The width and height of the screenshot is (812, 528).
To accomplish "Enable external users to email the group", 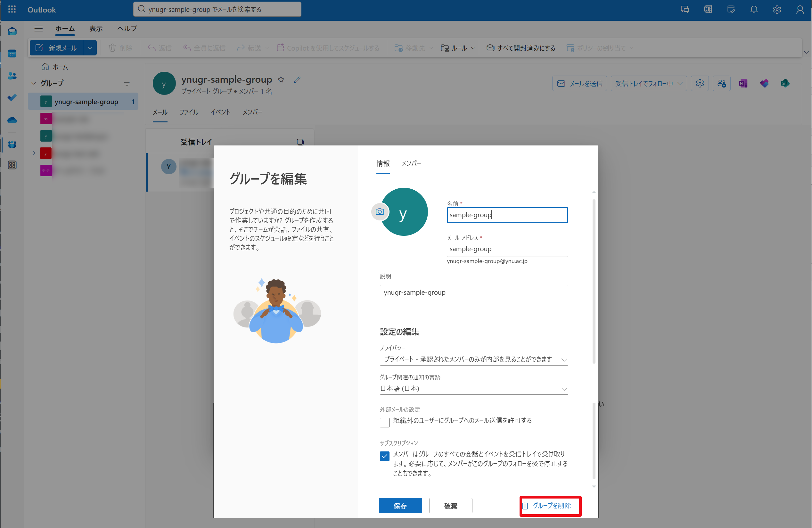I will (x=384, y=423).
